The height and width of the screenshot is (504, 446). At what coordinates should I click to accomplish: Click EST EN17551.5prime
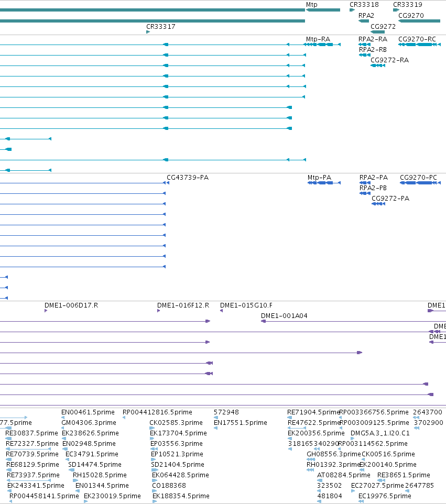pos(240,423)
